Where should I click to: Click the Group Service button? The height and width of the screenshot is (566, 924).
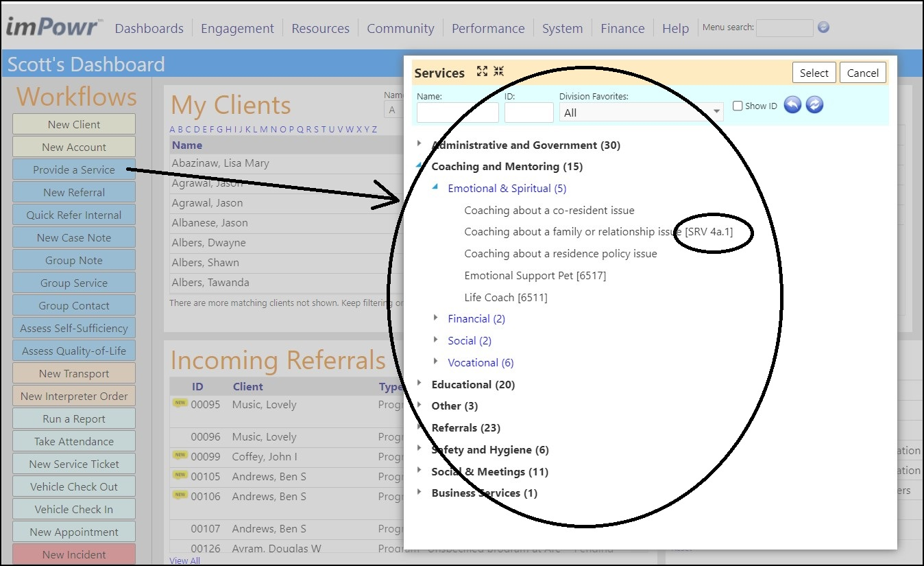coord(74,283)
